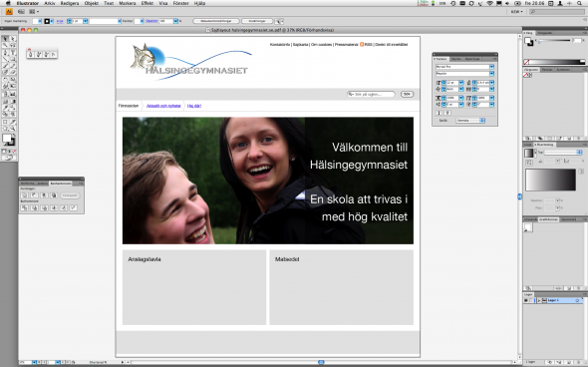Click the Pen tool in floating tearoff palette
Image resolution: width=588 pixels, height=367 pixels.
pos(30,55)
